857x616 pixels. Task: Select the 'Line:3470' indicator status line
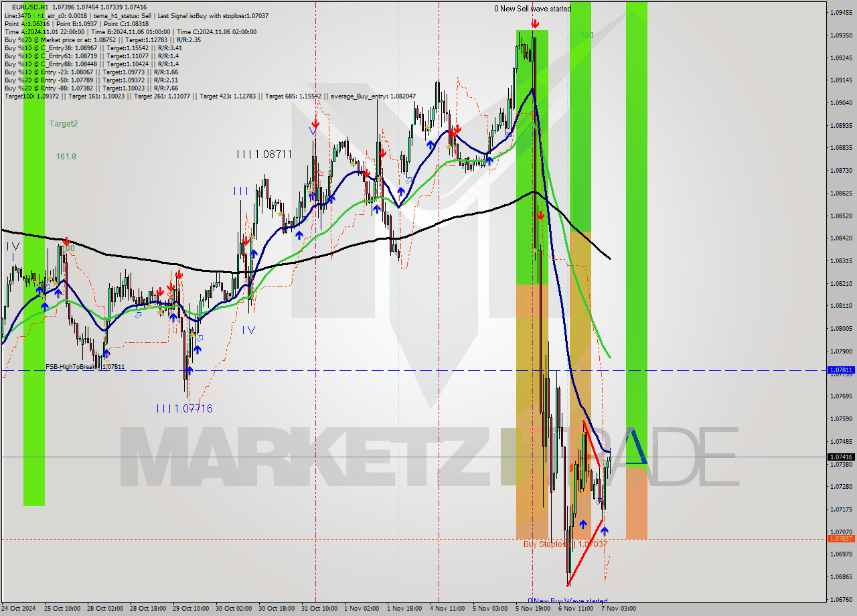pos(137,15)
